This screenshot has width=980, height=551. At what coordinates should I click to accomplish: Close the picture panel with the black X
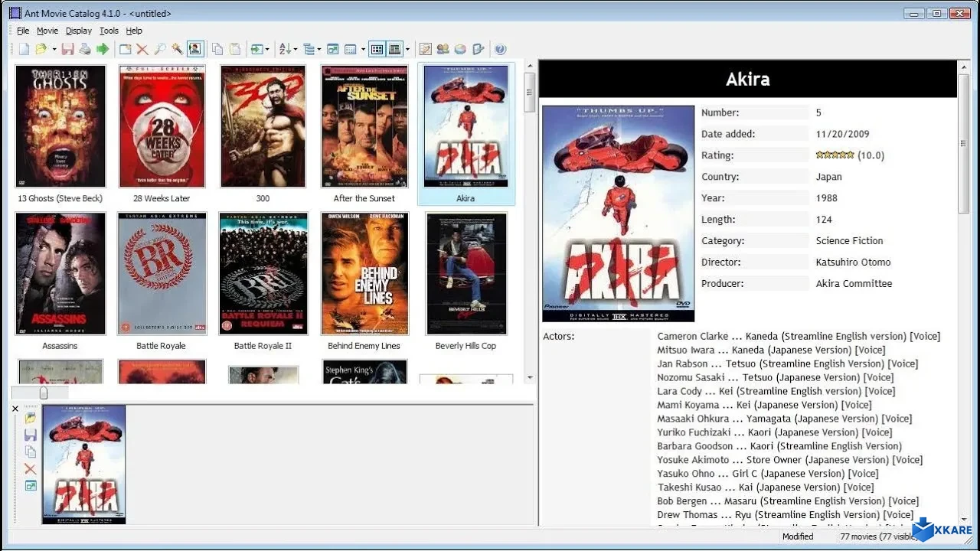click(15, 409)
